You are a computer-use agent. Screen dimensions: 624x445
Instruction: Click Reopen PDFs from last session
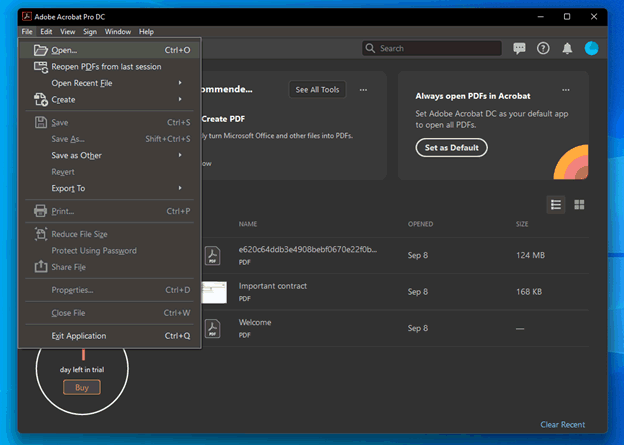105,66
